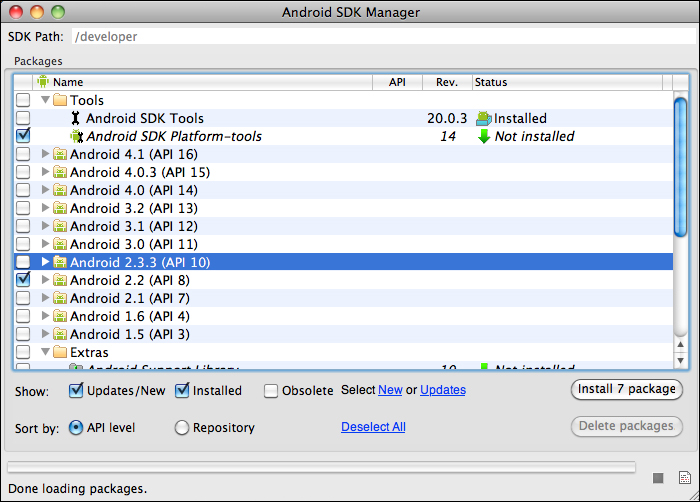This screenshot has height=502, width=700.
Task: Uncheck the Android 2.2 (API 8) checkbox
Action: 23,280
